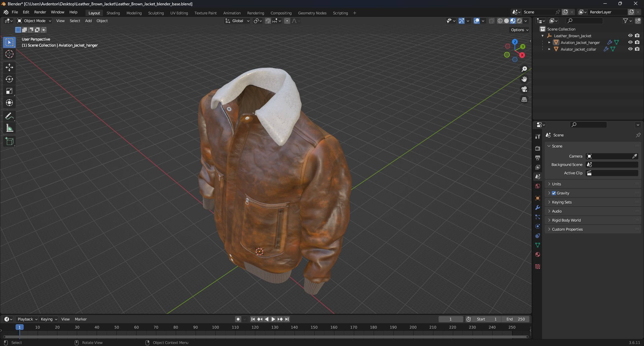Disable Aviator_jacket_collar in renders

(x=637, y=49)
